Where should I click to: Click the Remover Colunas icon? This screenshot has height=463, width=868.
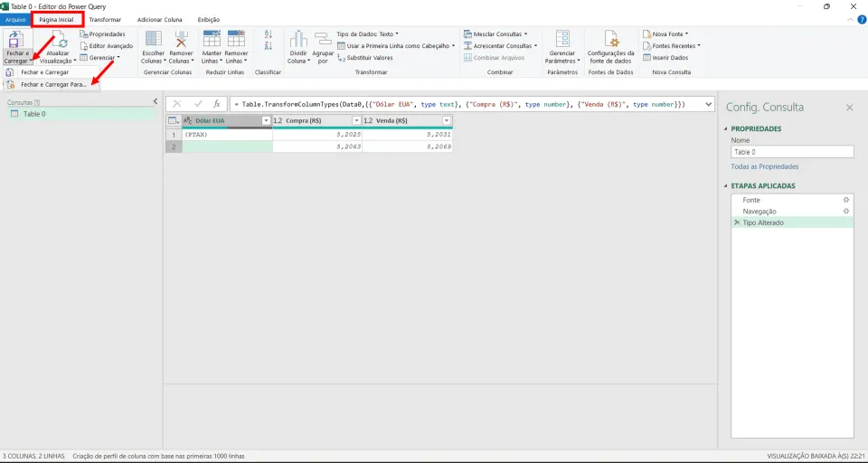181,39
